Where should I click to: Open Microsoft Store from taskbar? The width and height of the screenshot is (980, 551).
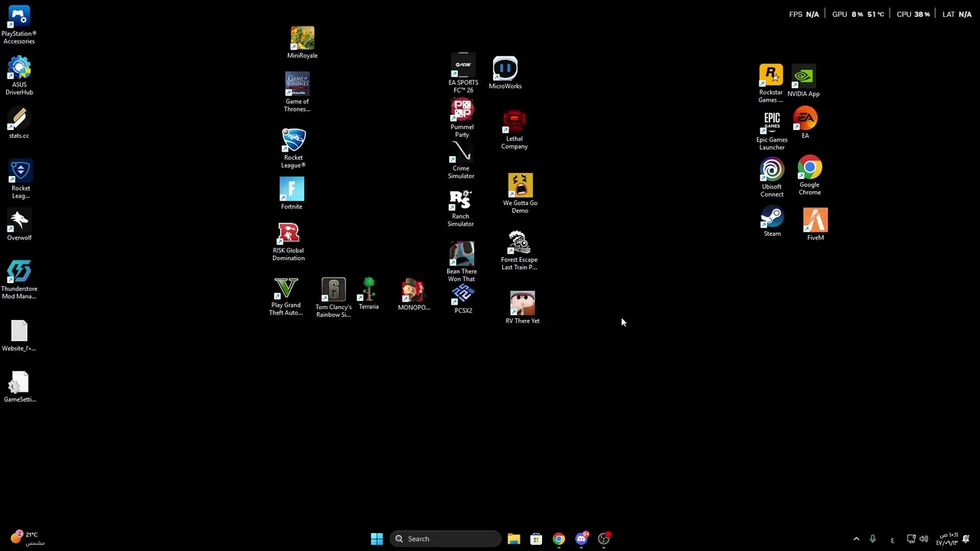(x=536, y=539)
